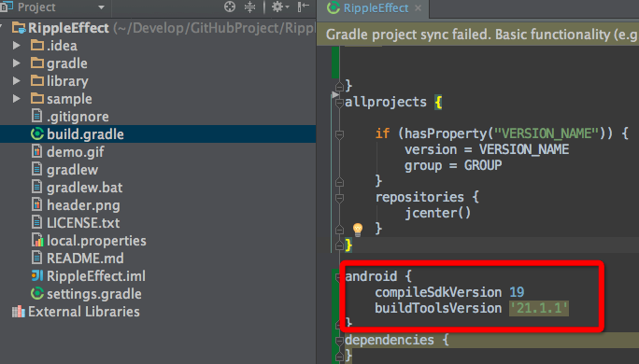
Task: Switch to the RippleEffect editor tab
Action: (x=376, y=8)
